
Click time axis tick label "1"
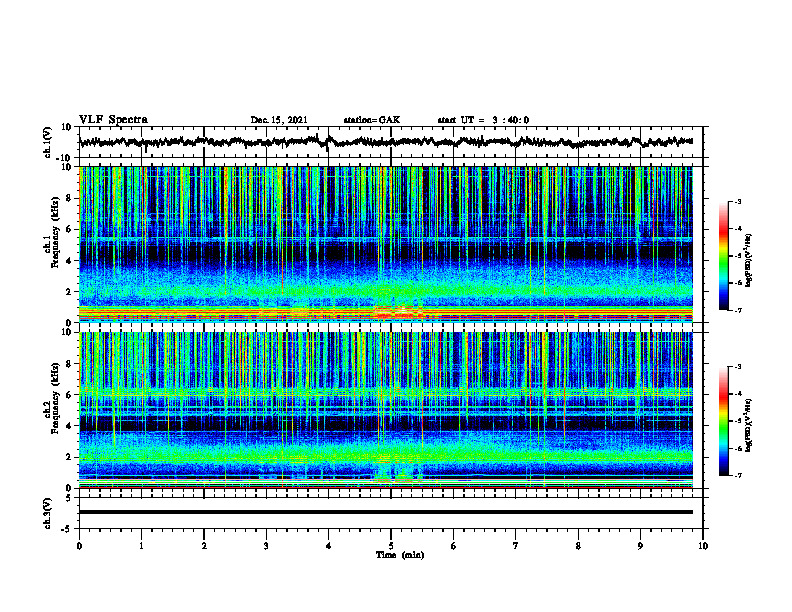141,546
